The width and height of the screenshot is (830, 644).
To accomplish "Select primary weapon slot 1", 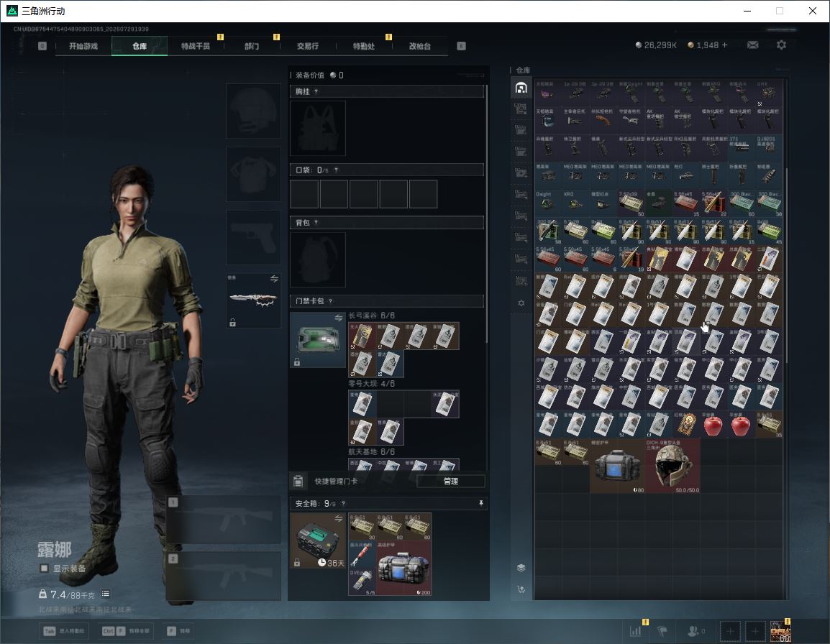I will pyautogui.click(x=224, y=520).
